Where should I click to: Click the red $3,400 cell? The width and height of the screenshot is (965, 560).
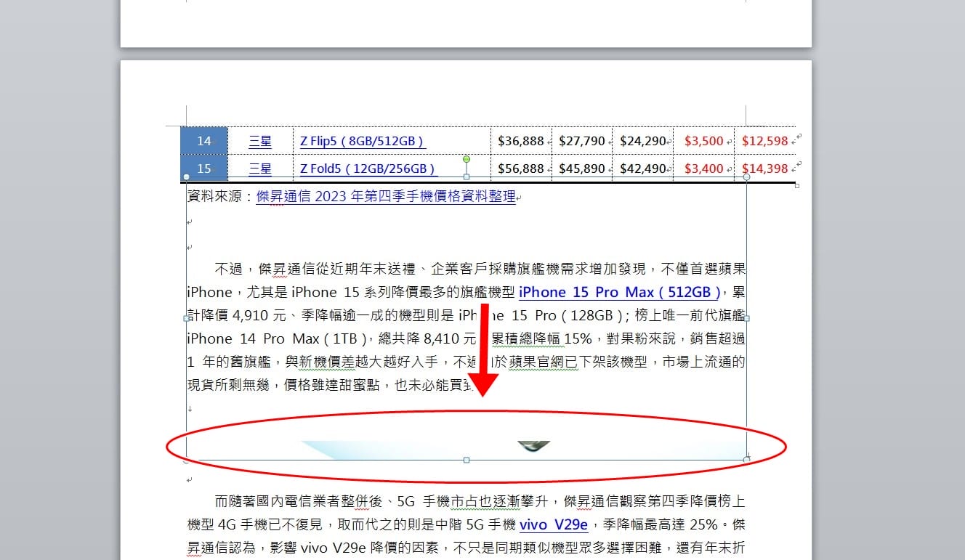tap(704, 169)
